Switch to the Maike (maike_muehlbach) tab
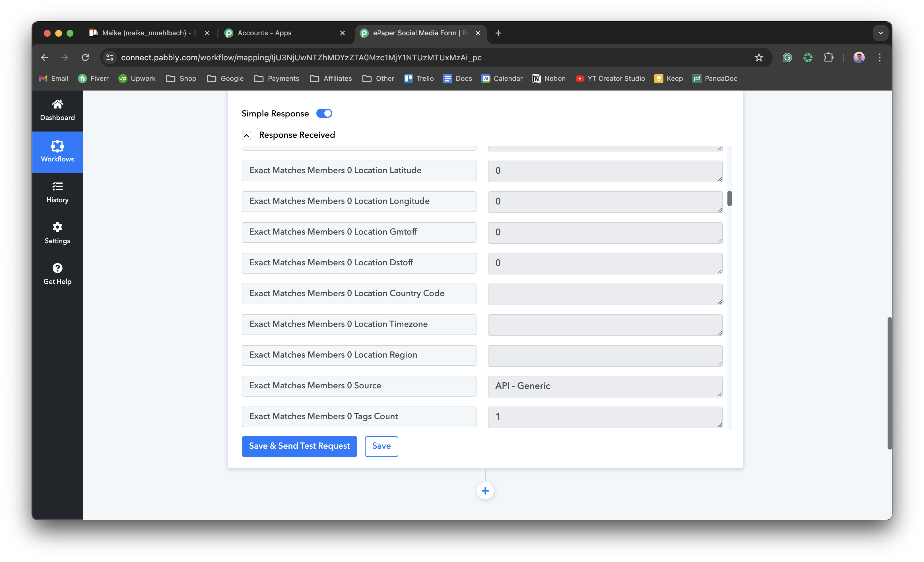 pos(149,33)
